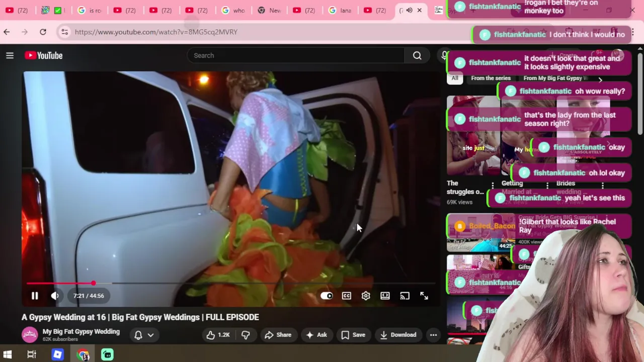Pause the video with the pause button
Image resolution: width=644 pixels, height=362 pixels.
point(35,296)
